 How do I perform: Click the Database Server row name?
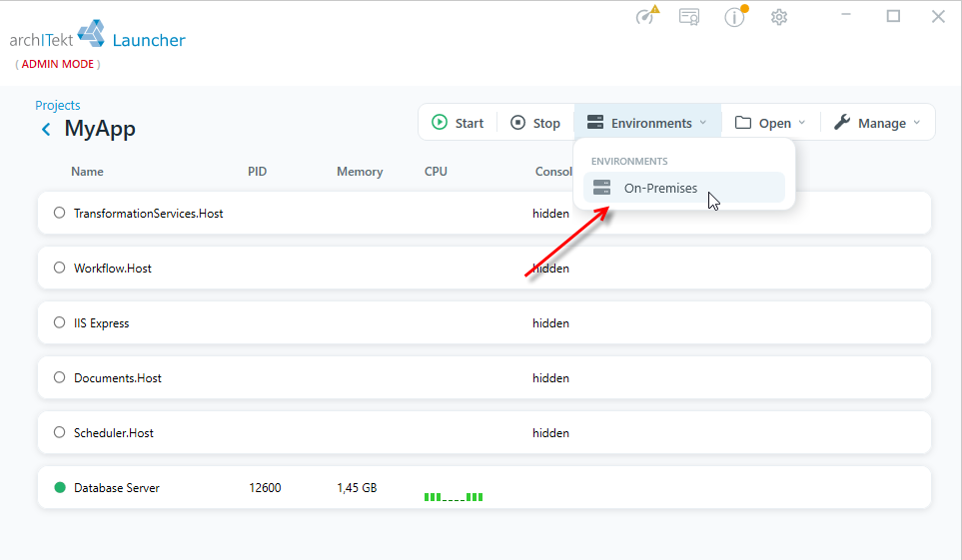[x=117, y=487]
